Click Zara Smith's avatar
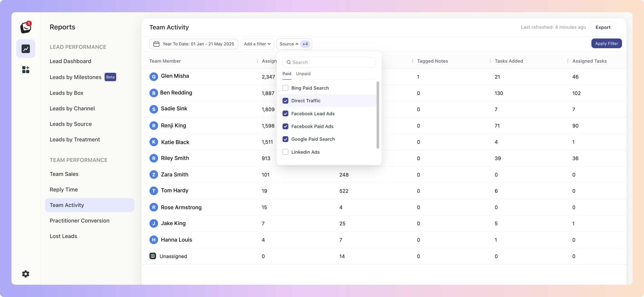 pos(154,175)
